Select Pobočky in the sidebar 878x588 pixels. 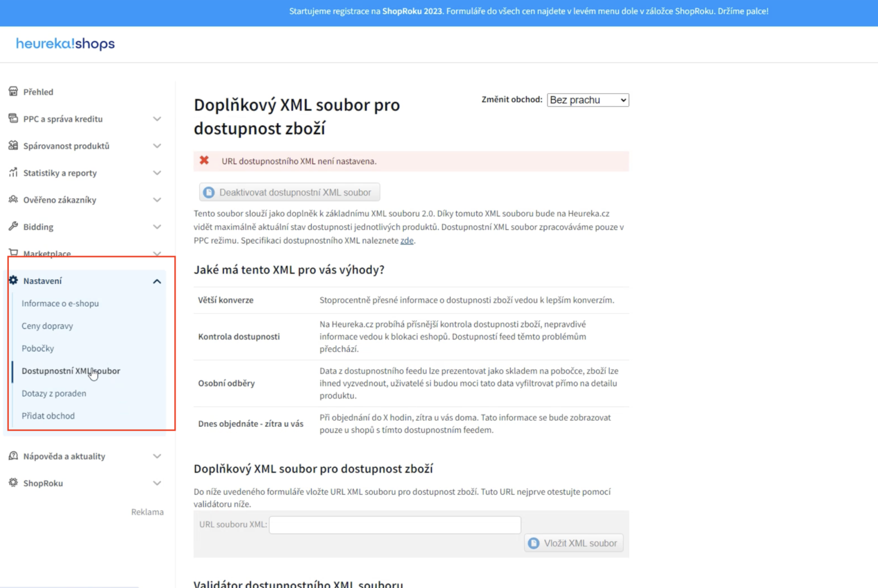38,348
